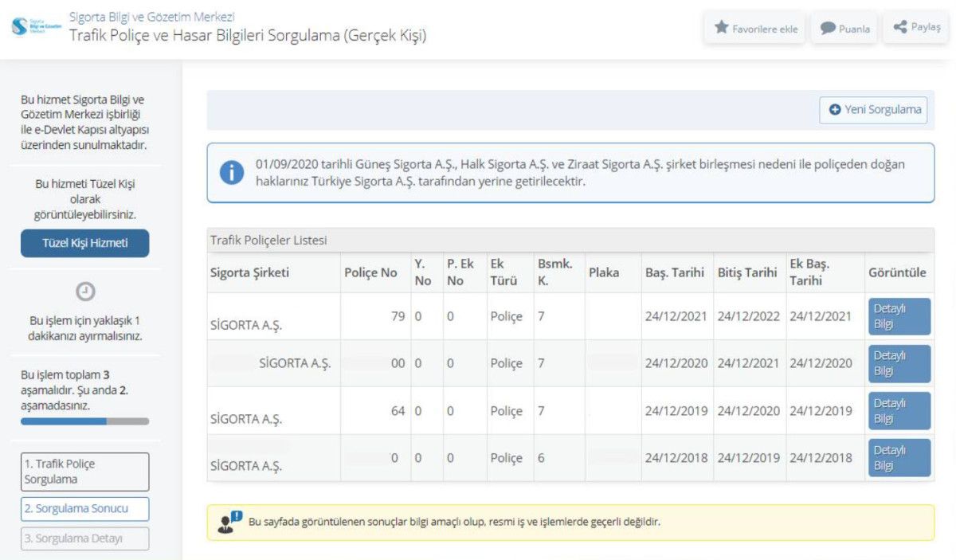Open Tüzel Kişi Hizmeti service

click(85, 244)
